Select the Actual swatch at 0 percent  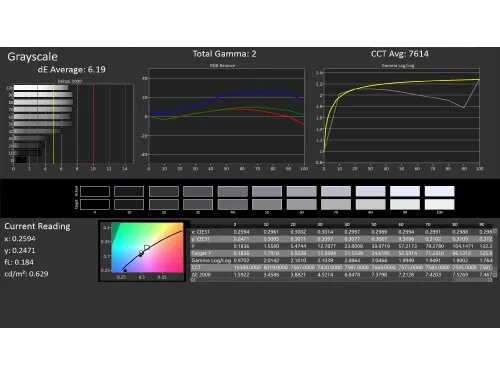pos(95,191)
